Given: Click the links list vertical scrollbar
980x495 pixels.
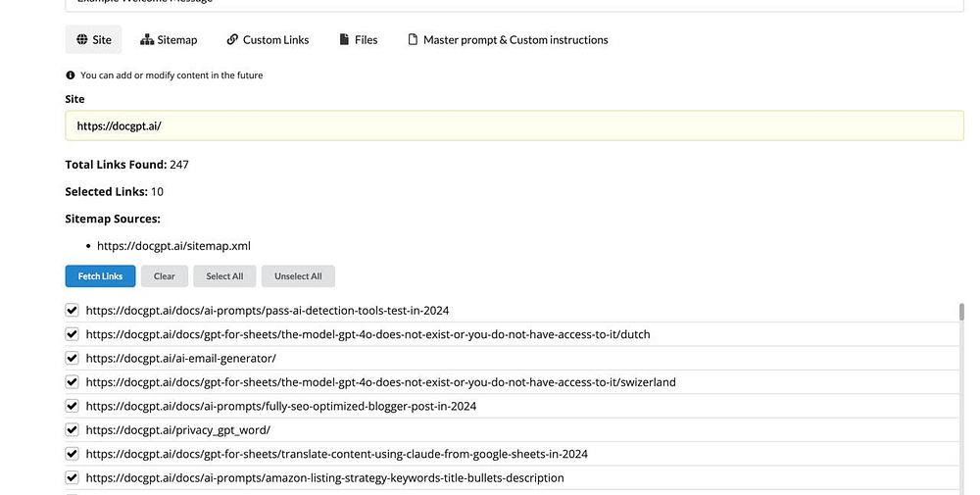Looking at the screenshot, I should click(x=961, y=314).
